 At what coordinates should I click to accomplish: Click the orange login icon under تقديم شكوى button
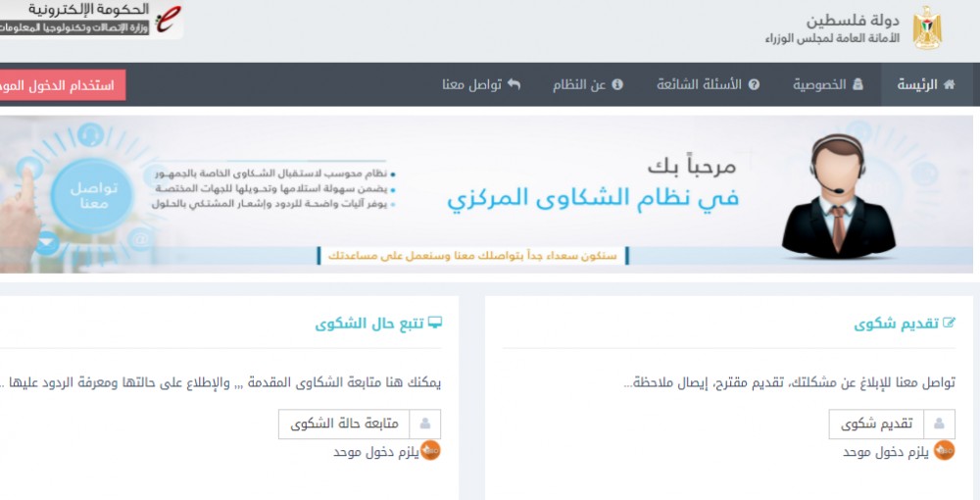pos(945,451)
